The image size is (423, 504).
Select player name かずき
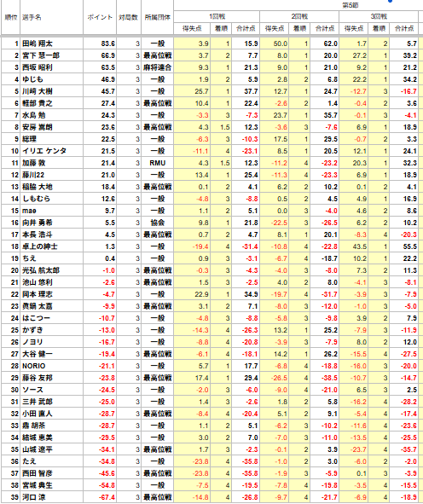tap(32, 330)
